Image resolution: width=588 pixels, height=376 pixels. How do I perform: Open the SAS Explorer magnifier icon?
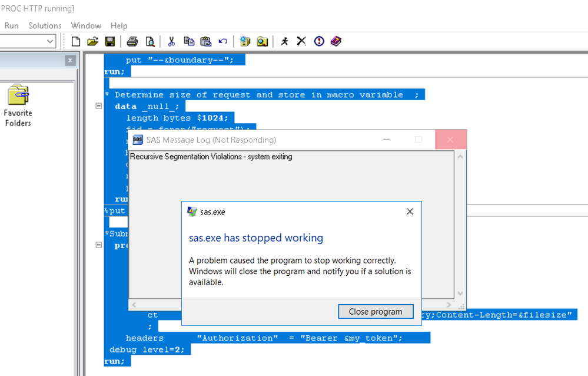pyautogui.click(x=263, y=41)
